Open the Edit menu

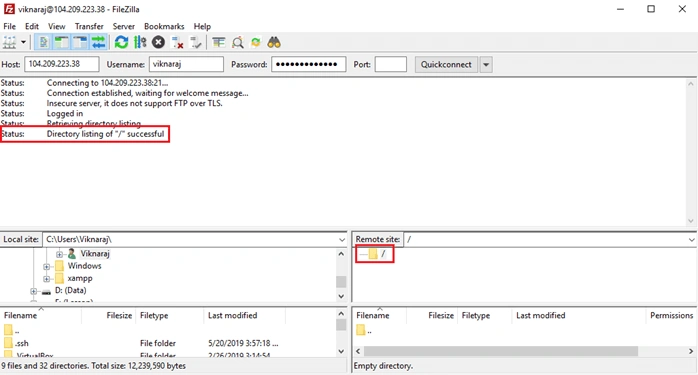[32, 26]
